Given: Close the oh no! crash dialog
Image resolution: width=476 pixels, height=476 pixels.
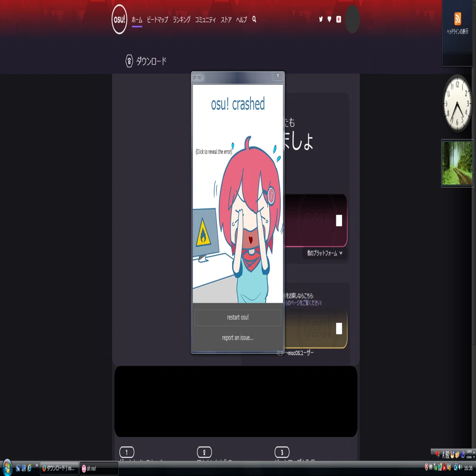Looking at the screenshot, I should pos(278,76).
